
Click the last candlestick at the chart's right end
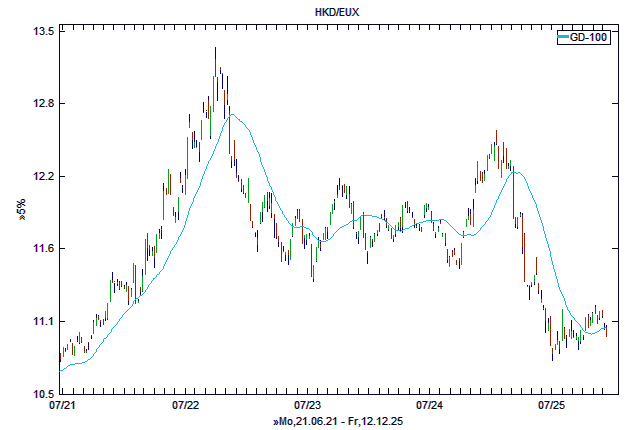click(606, 330)
